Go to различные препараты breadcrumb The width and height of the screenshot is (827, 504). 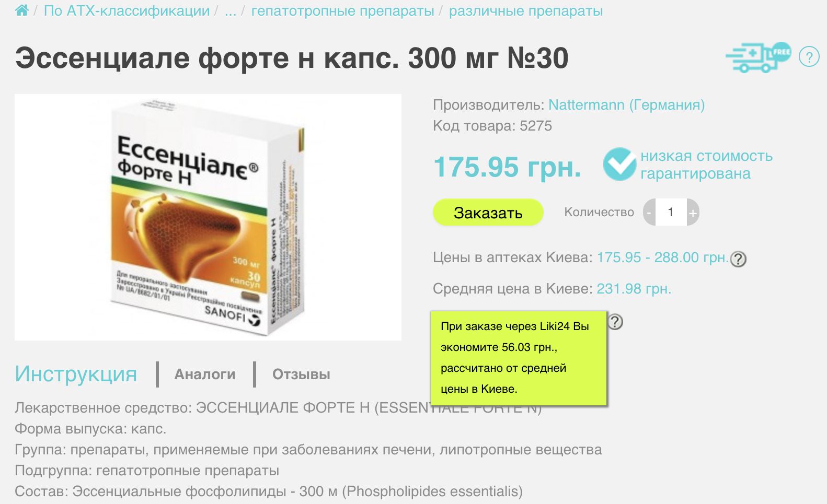point(526,11)
